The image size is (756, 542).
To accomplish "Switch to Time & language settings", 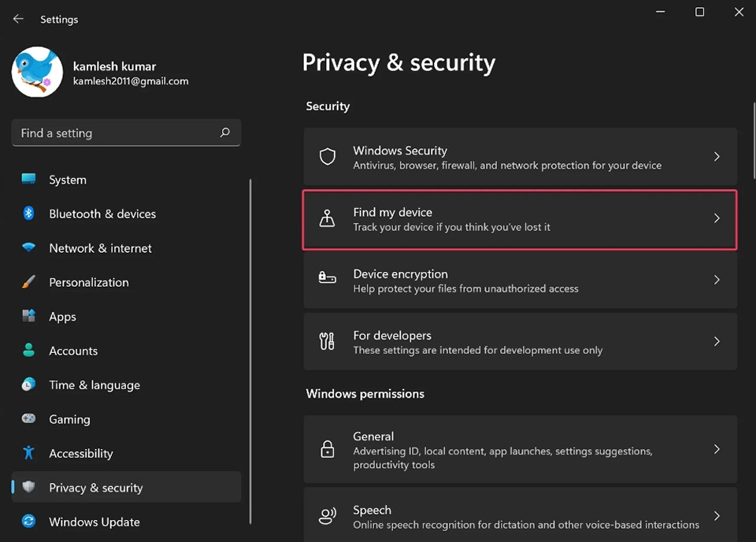I will click(x=94, y=385).
